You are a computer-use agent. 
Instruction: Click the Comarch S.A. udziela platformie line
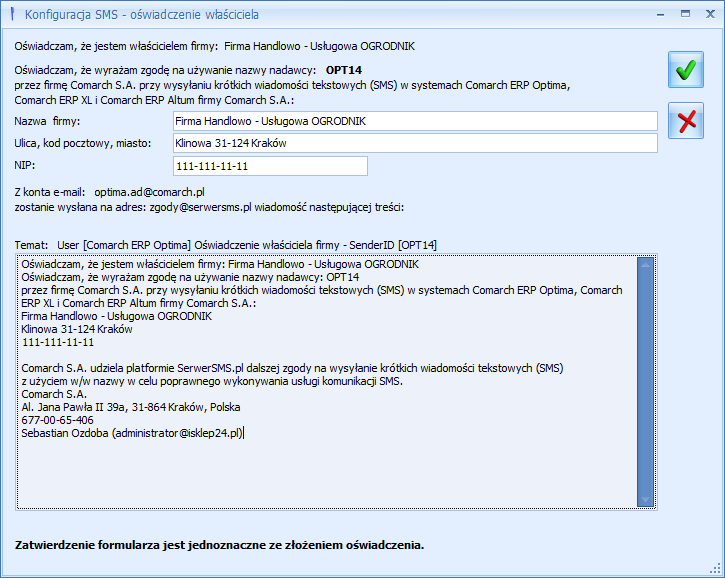tap(292, 369)
